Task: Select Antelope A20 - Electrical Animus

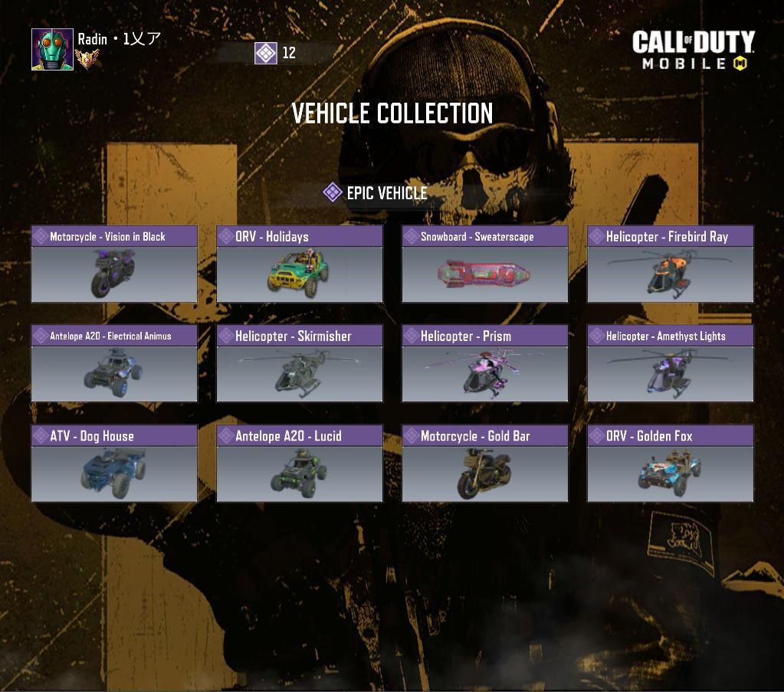Action: coord(114,363)
